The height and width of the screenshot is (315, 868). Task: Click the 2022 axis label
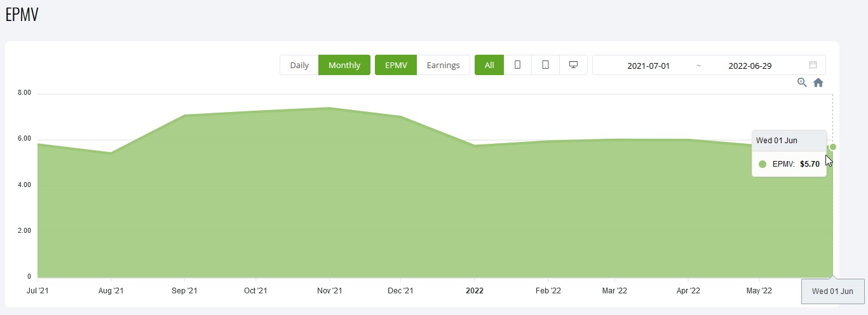coord(475,291)
